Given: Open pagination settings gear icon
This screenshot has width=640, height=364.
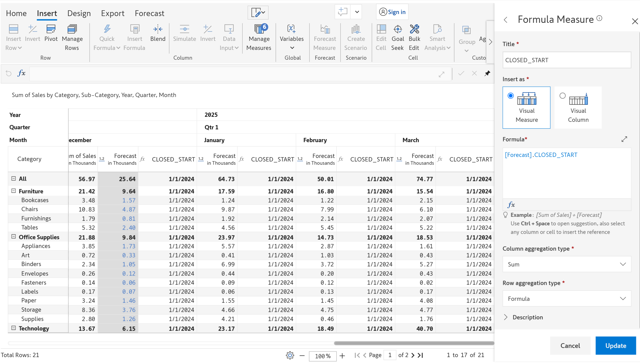Looking at the screenshot, I should tap(290, 355).
